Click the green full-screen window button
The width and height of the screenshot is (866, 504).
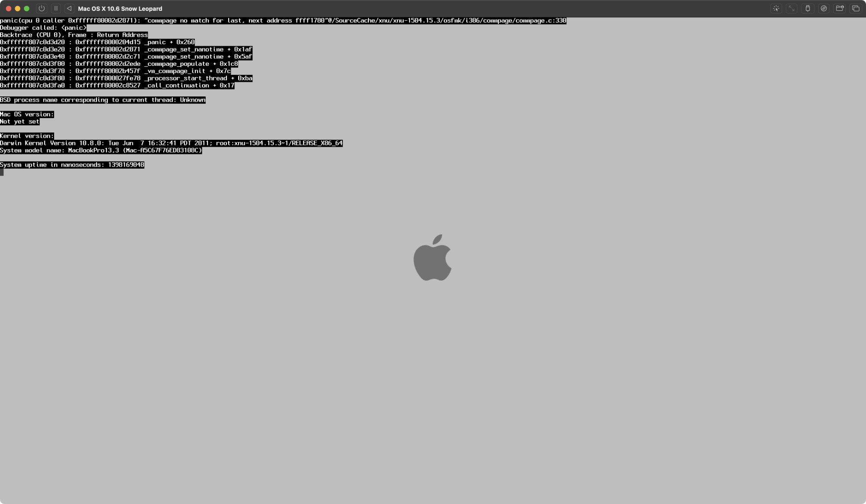[x=26, y=8]
